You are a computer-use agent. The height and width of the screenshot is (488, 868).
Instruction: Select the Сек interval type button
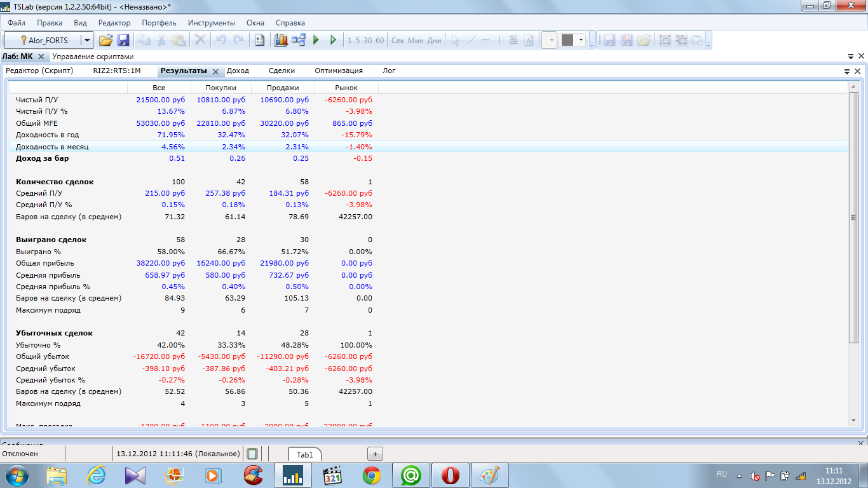coord(398,41)
